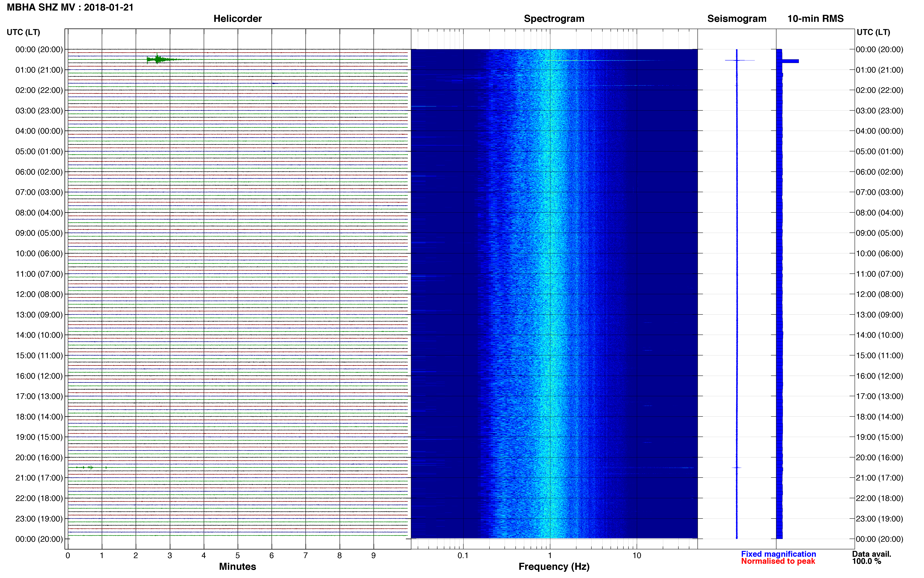Click the '8' minutes tick label
This screenshot has height=578, width=924.
[340, 555]
